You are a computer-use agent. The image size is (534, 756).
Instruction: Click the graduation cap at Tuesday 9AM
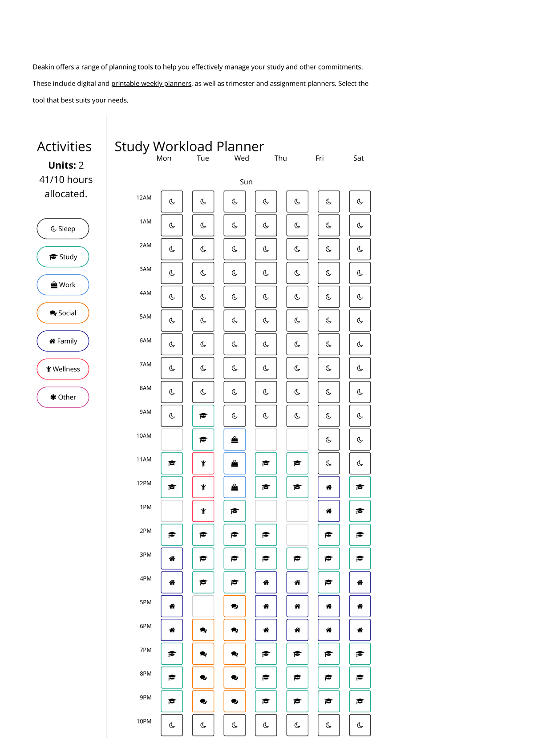[x=203, y=415]
